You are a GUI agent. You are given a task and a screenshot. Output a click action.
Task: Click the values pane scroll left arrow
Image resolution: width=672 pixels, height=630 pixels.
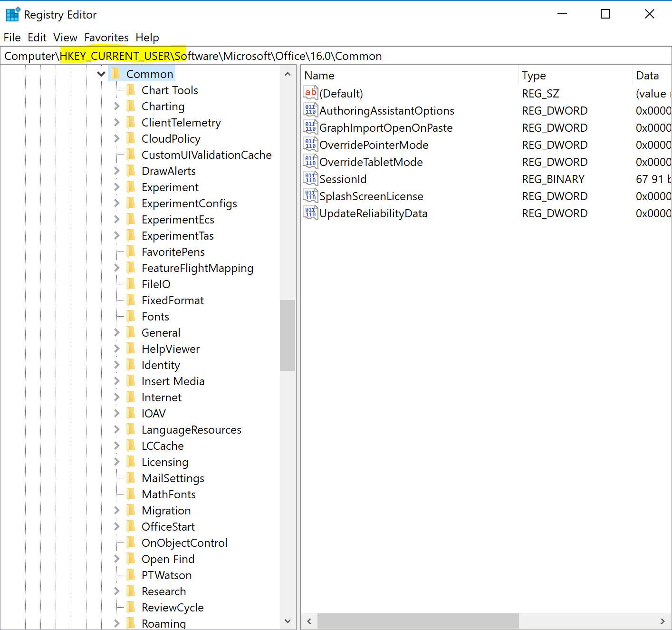(309, 621)
